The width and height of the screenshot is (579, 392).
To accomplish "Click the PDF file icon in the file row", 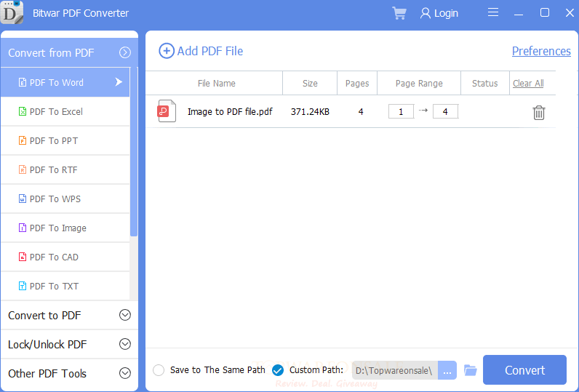I will click(167, 111).
